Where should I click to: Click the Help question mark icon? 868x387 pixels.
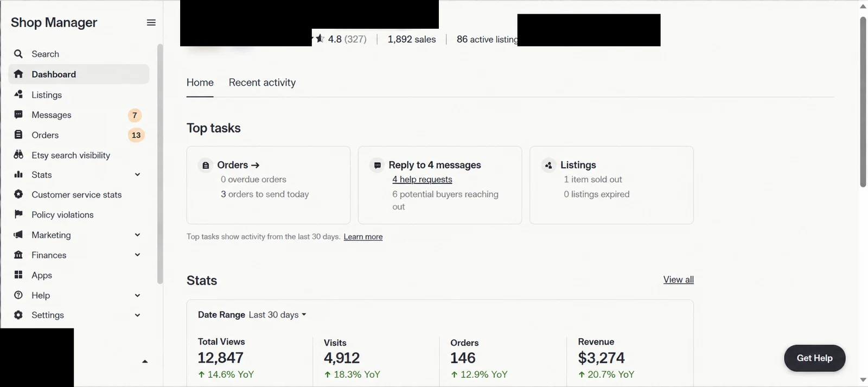click(18, 295)
